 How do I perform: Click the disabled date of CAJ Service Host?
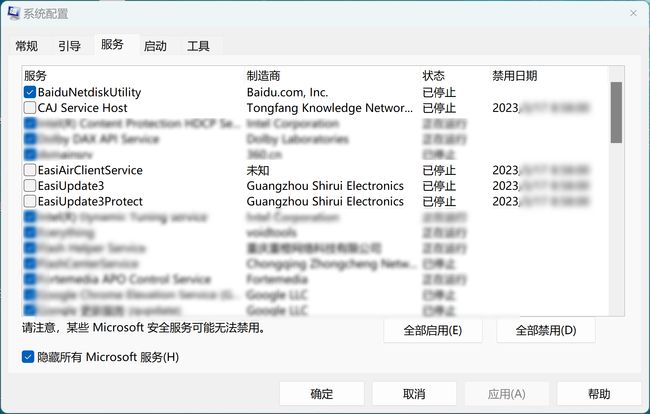[x=541, y=108]
